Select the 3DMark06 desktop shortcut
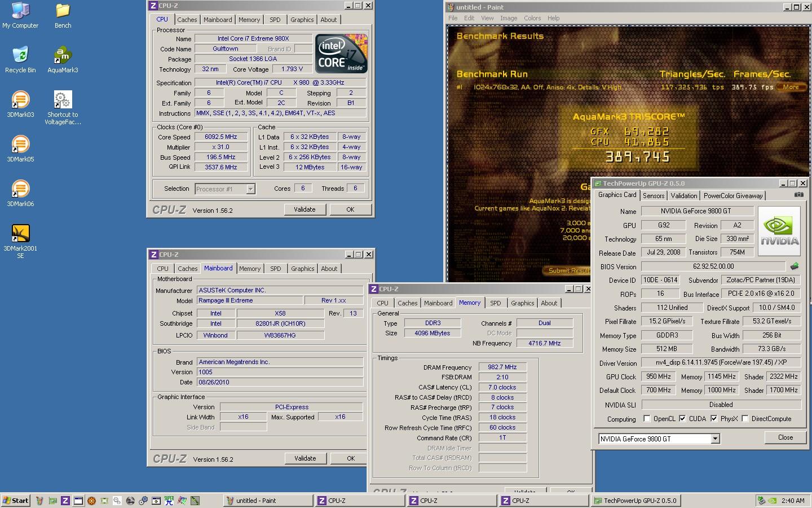This screenshot has width=812, height=508. click(20, 194)
